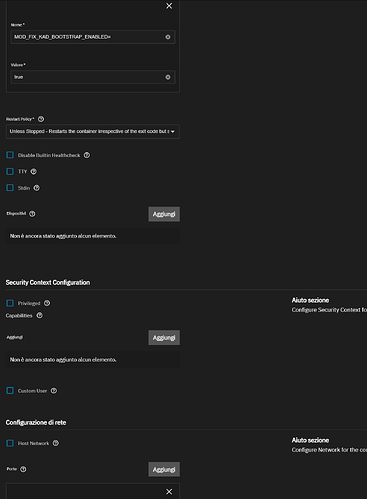The height and width of the screenshot is (499, 367).
Task: Open help tooltip for Restart Policy
Action: click(41, 119)
